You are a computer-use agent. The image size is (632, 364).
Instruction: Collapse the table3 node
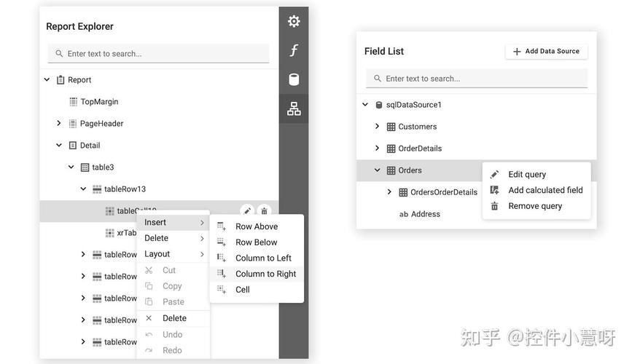tap(71, 167)
